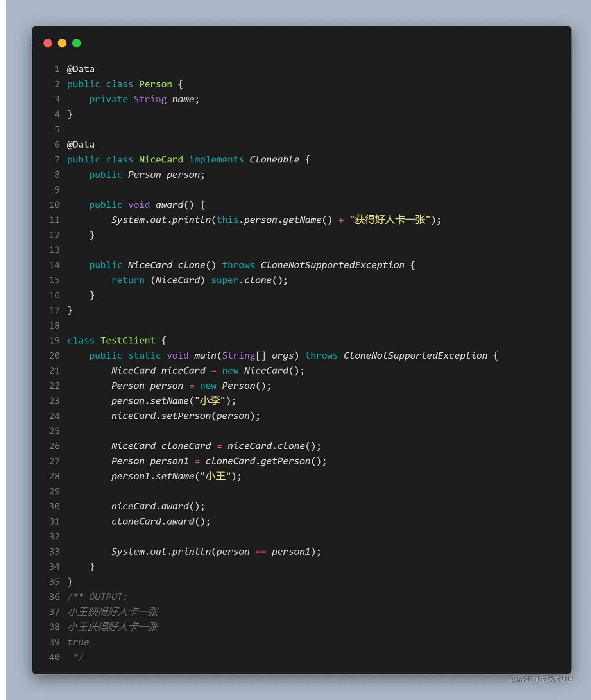591x700 pixels.
Task: Click 'niceCard.clone();' on line 26
Action: click(x=274, y=446)
